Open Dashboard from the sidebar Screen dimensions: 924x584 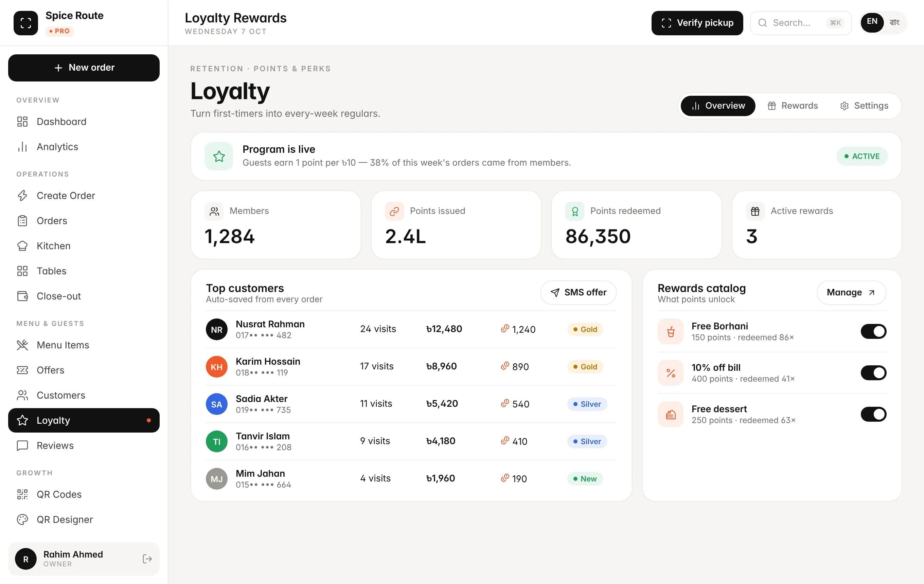(84, 122)
